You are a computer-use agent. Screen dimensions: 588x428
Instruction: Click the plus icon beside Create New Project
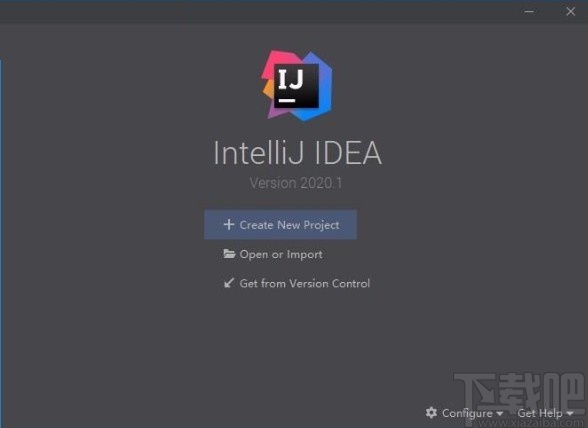(x=229, y=224)
